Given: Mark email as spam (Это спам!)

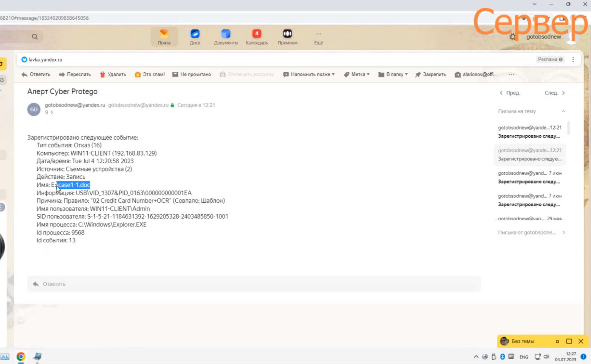Looking at the screenshot, I should [x=150, y=74].
